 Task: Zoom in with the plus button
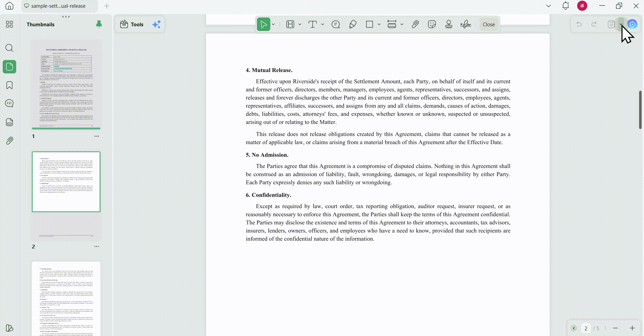point(632,328)
